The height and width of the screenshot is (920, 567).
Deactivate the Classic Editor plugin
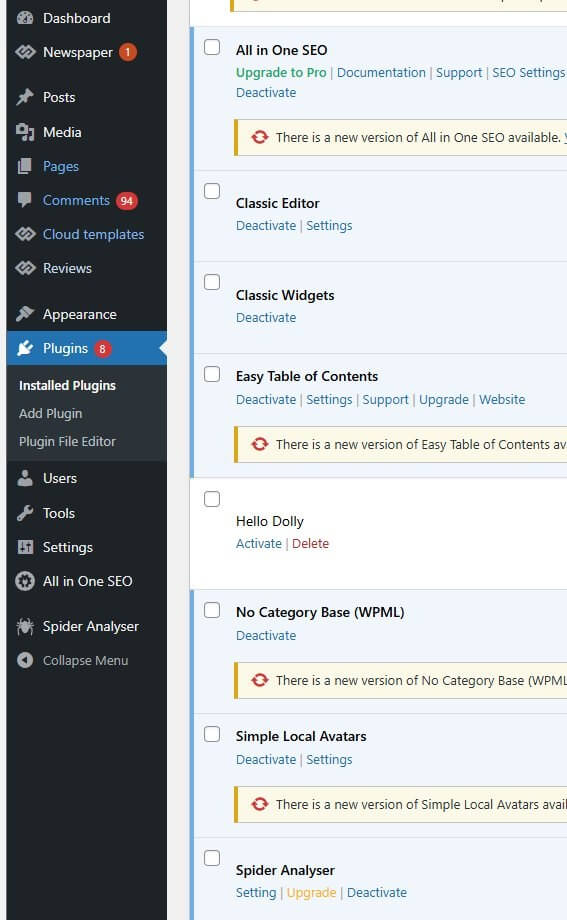click(x=266, y=226)
